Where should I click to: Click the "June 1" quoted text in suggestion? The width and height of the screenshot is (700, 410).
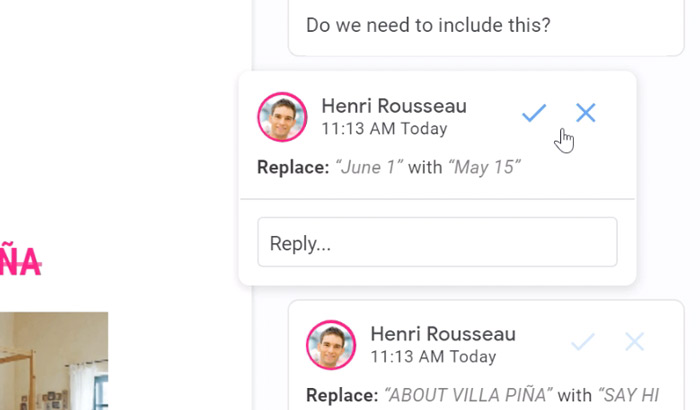(x=369, y=167)
